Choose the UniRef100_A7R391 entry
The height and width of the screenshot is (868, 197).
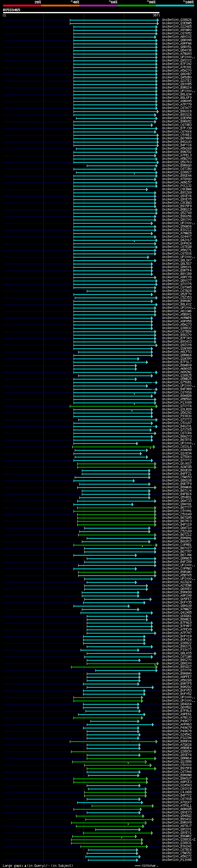(176, 67)
